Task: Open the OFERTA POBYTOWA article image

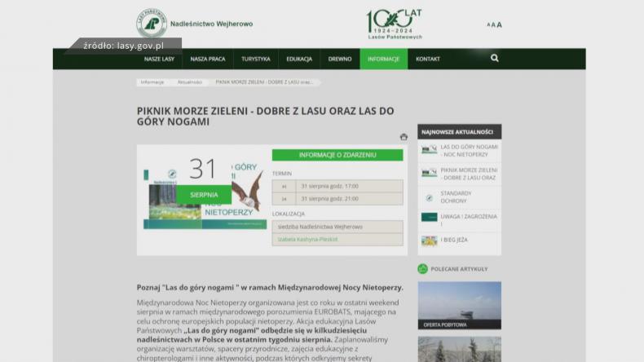Action: (460, 305)
